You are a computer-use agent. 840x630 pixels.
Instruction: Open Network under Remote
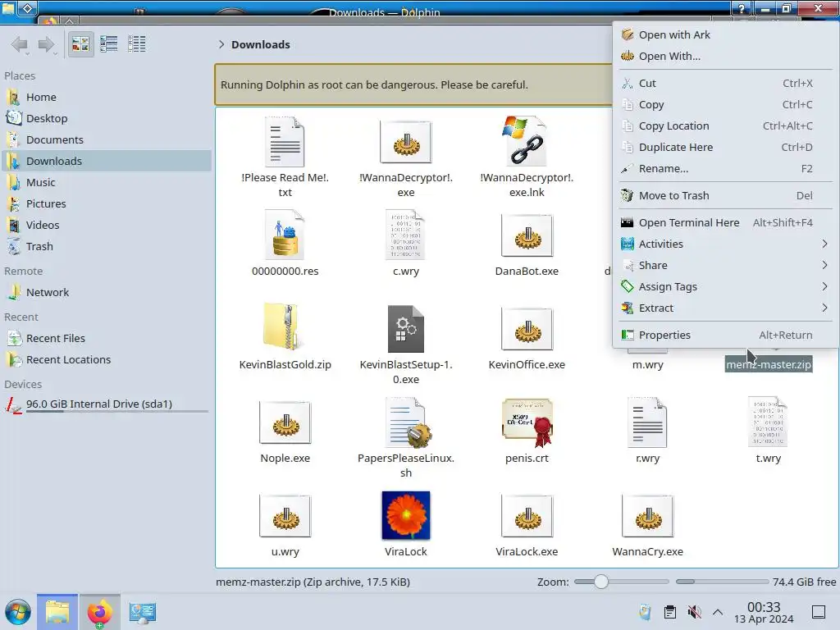click(106, 293)
